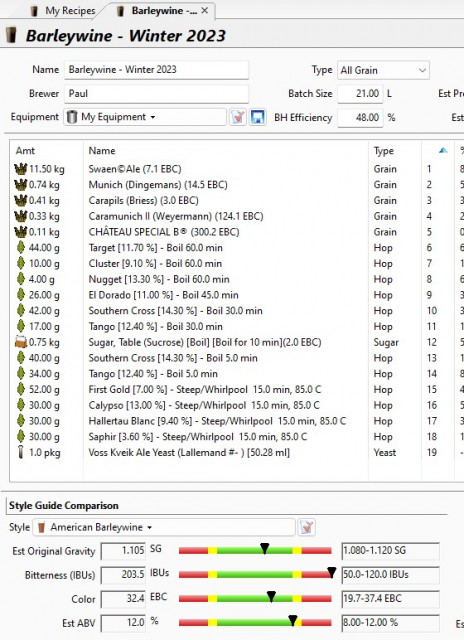
Task: Click the hop icon for Target 44.00 g
Action: tap(20, 247)
